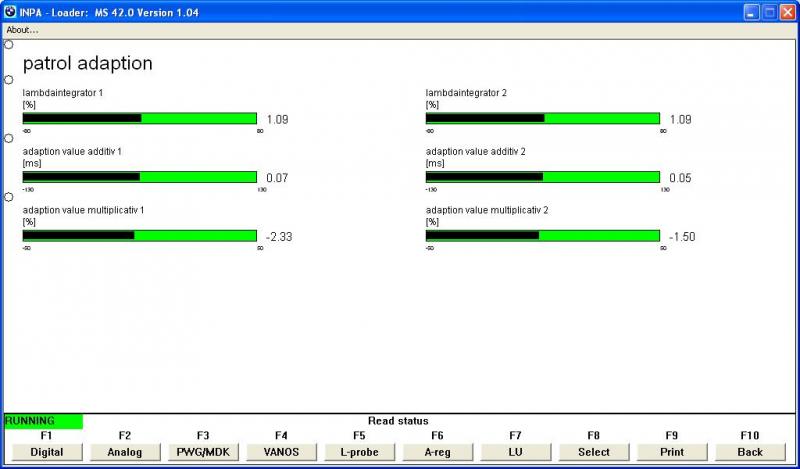Close the INPA Loader window
Viewport: 800px width, 469px height.
785,12
